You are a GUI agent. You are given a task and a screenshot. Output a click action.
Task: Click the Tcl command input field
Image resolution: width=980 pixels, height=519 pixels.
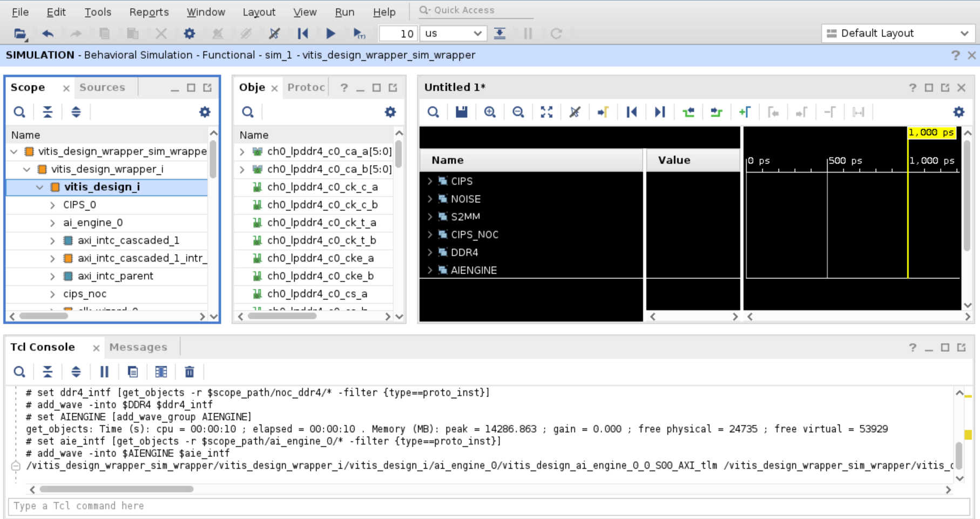click(486, 506)
